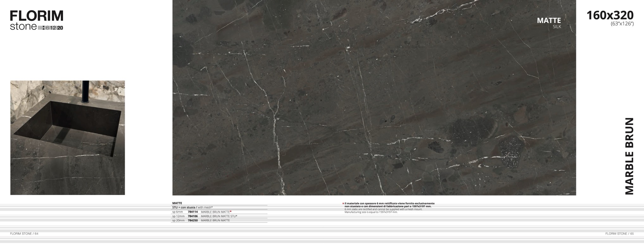Click the red asterisk before the Italian footnote
Image resolution: width=644 pixels, height=245 pixels.
pos(343,204)
